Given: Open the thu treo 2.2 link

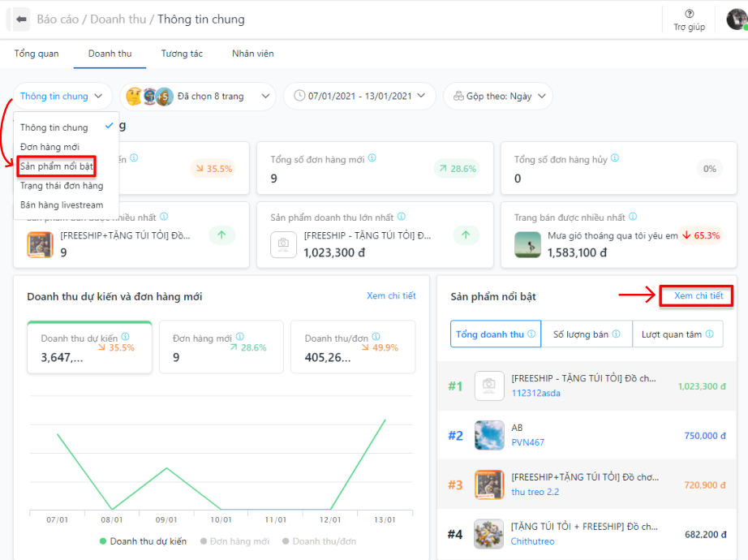Looking at the screenshot, I should (x=535, y=492).
